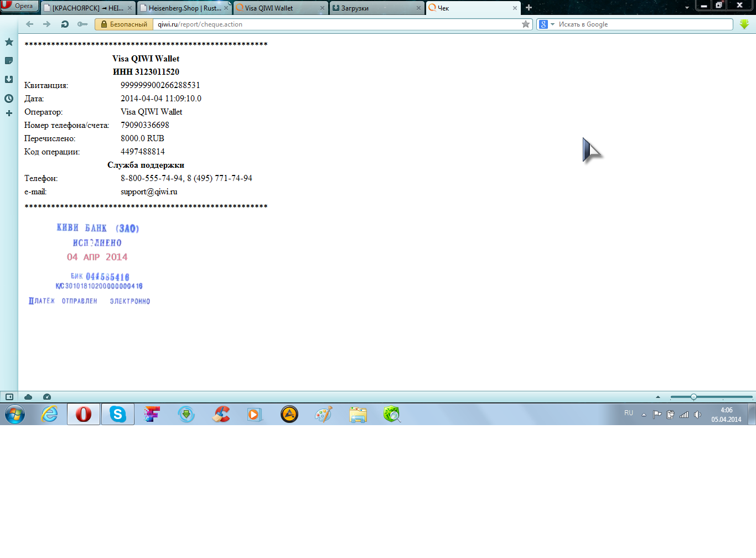Click the КИВИ БАНК stamp image
The height and width of the screenshot is (558, 756).
[90, 264]
